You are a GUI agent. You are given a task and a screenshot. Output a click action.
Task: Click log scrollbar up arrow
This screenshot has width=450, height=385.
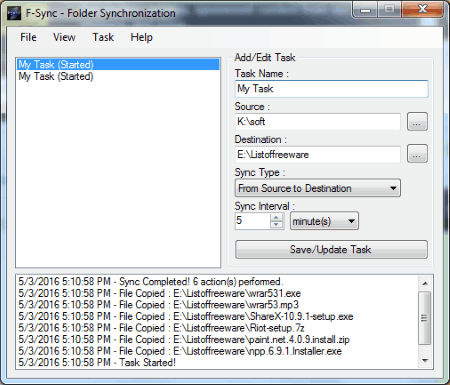point(425,283)
